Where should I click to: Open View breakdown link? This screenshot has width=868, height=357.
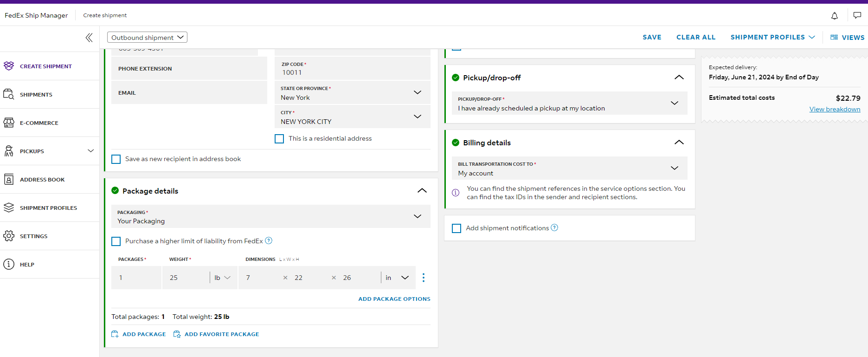[835, 109]
